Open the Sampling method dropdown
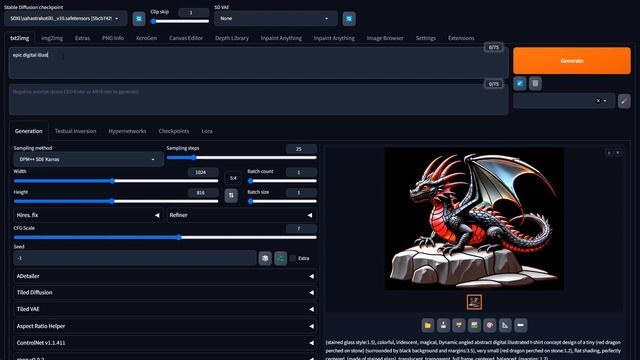Viewport: 640px width, 360px height. coord(89,159)
